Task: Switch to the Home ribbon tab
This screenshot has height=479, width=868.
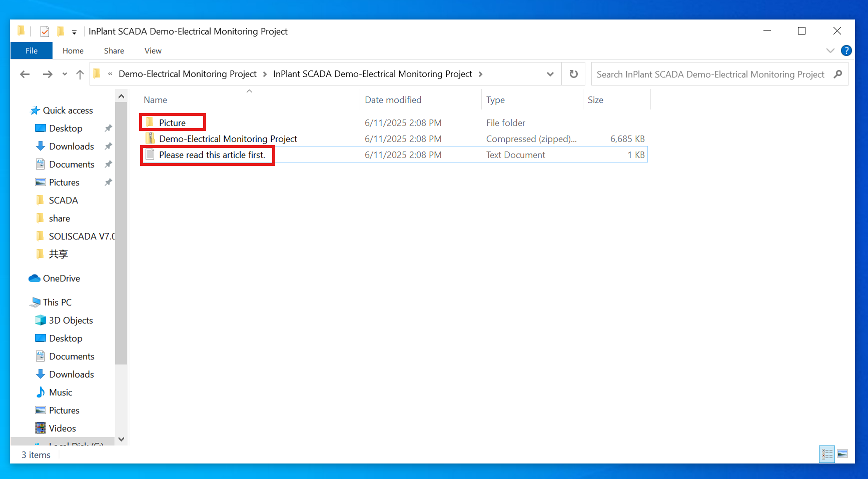Action: 73,50
